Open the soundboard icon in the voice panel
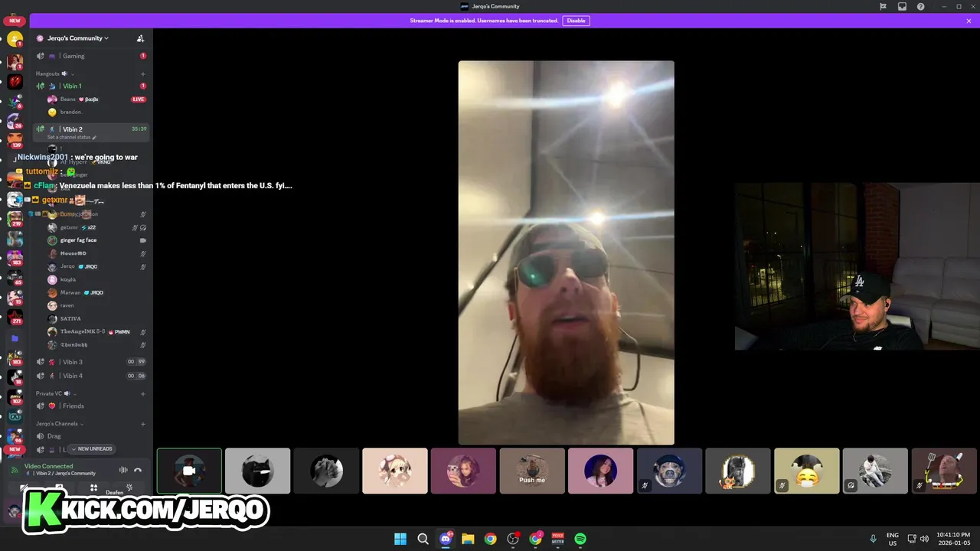Image resolution: width=980 pixels, height=551 pixels. click(129, 487)
